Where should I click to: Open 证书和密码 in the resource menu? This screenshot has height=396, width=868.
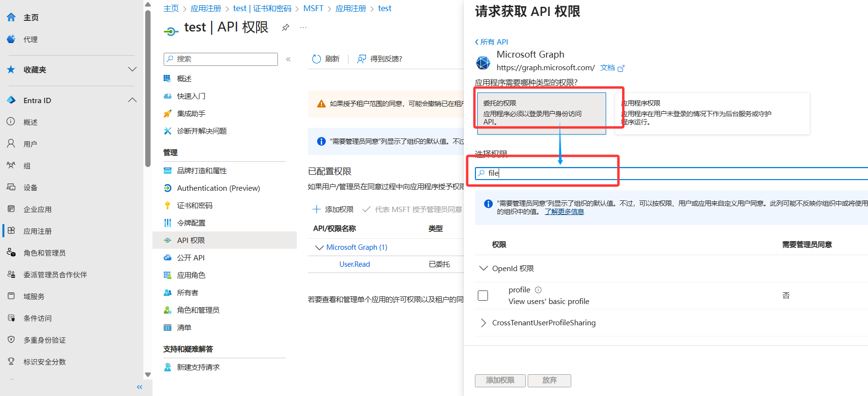click(x=194, y=206)
